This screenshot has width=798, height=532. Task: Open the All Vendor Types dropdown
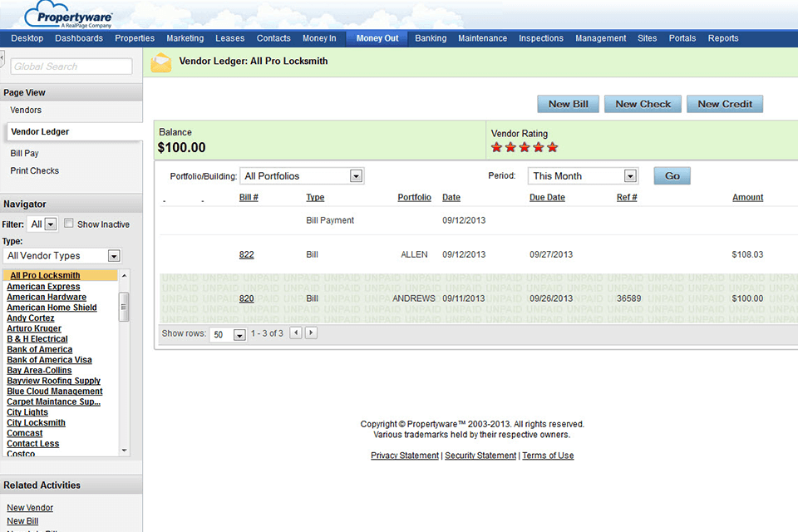point(62,255)
